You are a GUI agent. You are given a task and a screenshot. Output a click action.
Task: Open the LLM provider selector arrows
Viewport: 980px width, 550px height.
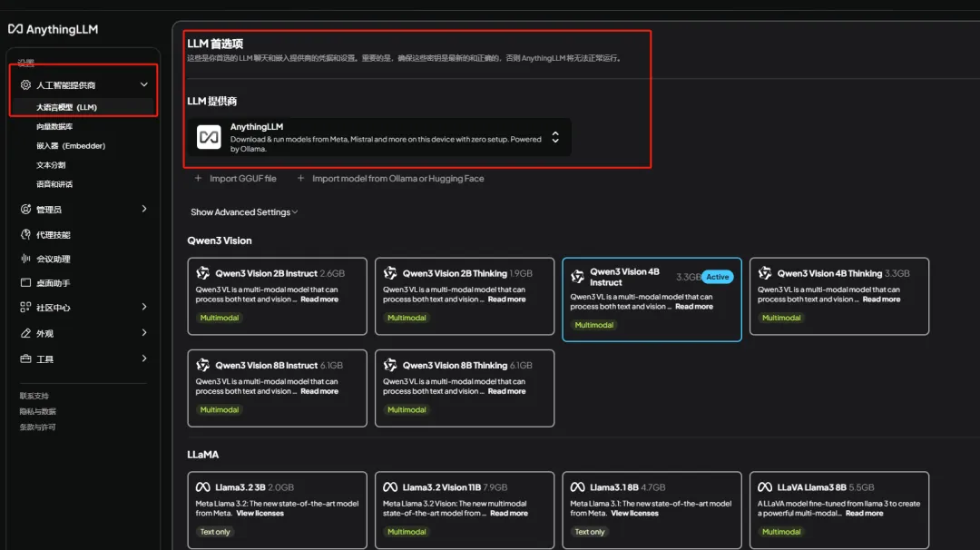[x=555, y=138]
